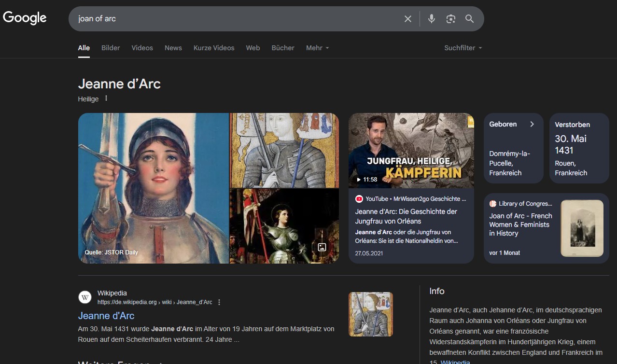This screenshot has height=364, width=617.
Task: Click the Google logo
Action: click(25, 18)
